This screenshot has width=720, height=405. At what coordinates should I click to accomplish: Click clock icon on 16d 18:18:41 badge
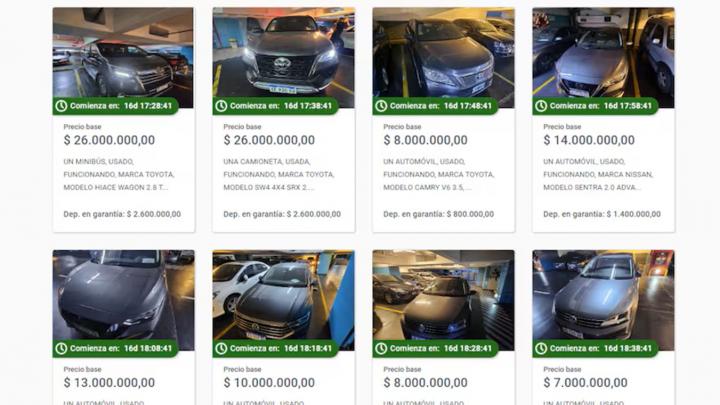221,349
